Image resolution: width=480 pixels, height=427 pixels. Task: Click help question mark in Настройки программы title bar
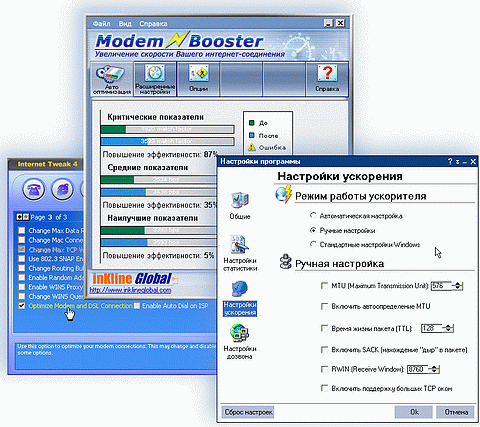(x=450, y=162)
